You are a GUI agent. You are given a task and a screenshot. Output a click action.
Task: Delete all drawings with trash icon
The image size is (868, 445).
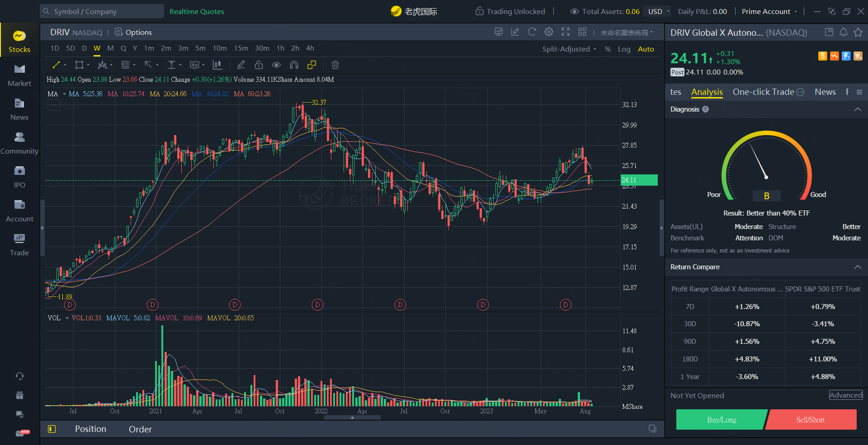click(335, 65)
